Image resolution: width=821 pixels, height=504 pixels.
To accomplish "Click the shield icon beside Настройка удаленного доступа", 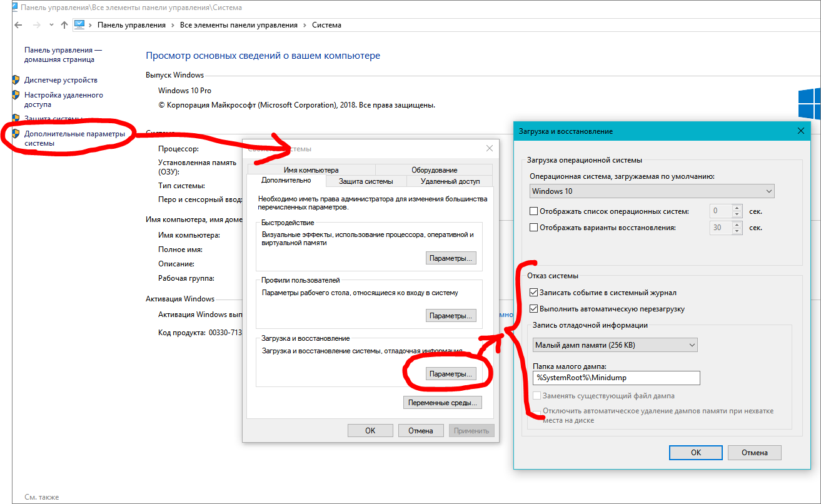I will [x=16, y=95].
